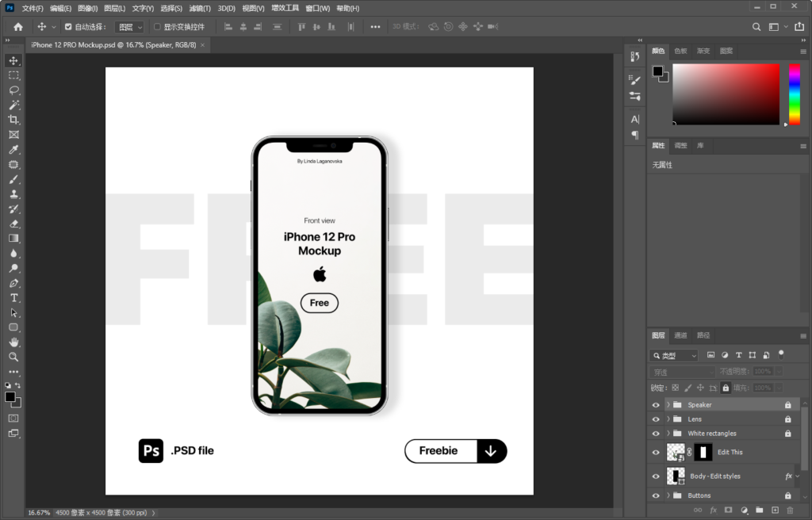Screen dimensions: 812x520
Task: Hide the White rectangles layer group
Action: pos(656,434)
